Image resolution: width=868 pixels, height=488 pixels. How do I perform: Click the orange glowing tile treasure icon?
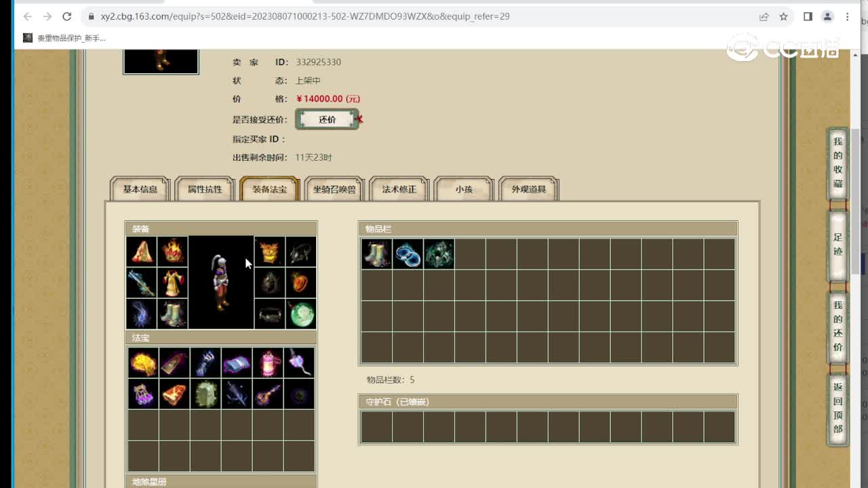(174, 394)
